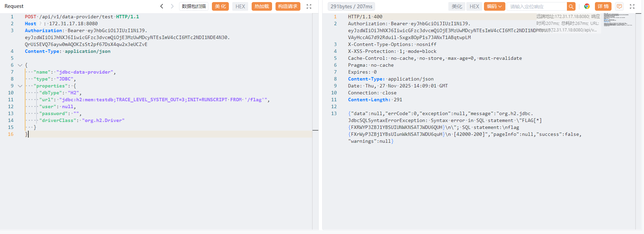The height and width of the screenshot is (234, 644).
Task: Click the "type": "JDBC" line
Action: click(x=55, y=79)
